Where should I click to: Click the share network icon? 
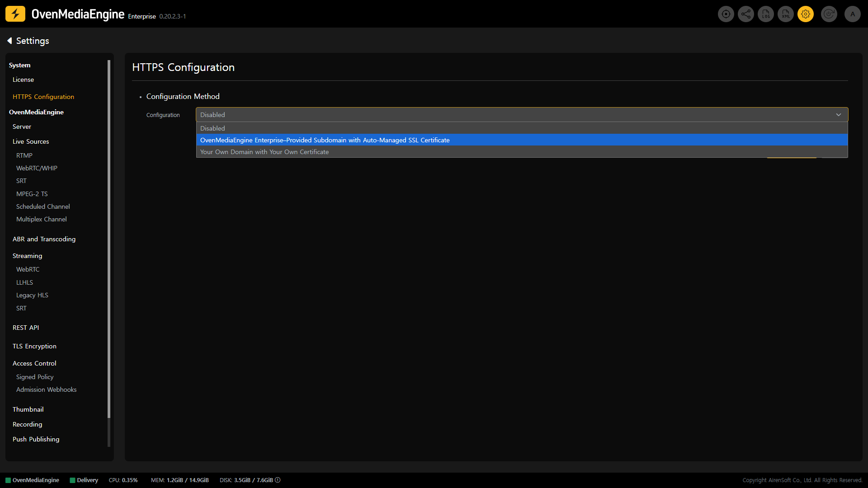pyautogui.click(x=746, y=14)
